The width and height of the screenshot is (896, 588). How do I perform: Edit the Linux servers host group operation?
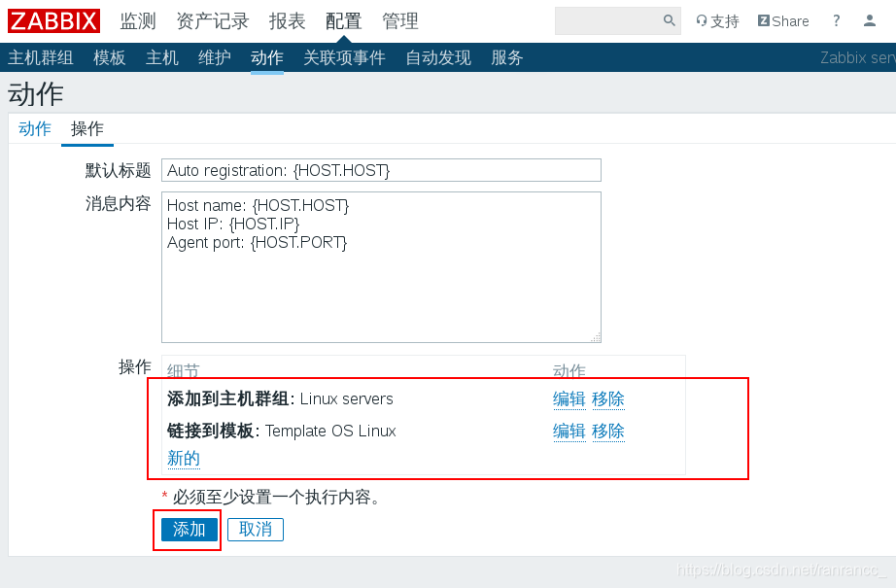(569, 398)
